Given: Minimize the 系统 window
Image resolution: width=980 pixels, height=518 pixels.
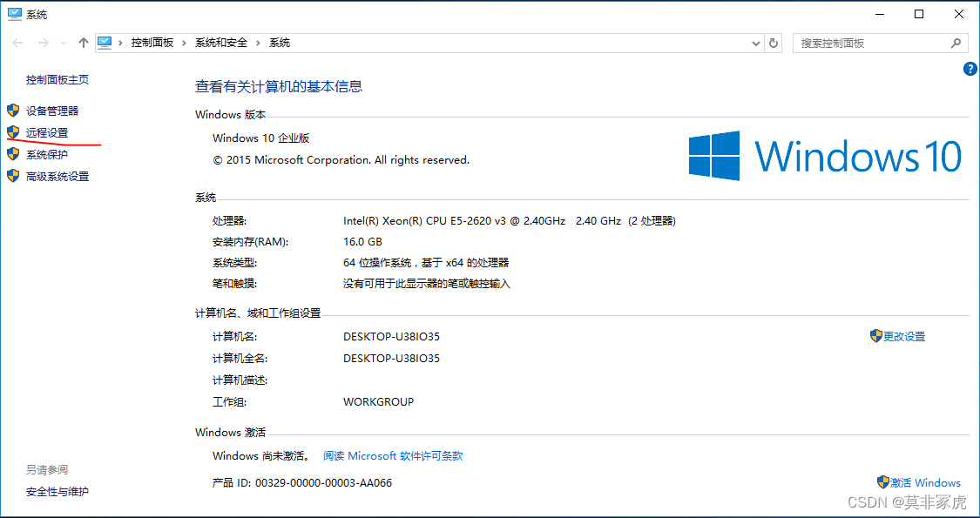Looking at the screenshot, I should (880, 14).
